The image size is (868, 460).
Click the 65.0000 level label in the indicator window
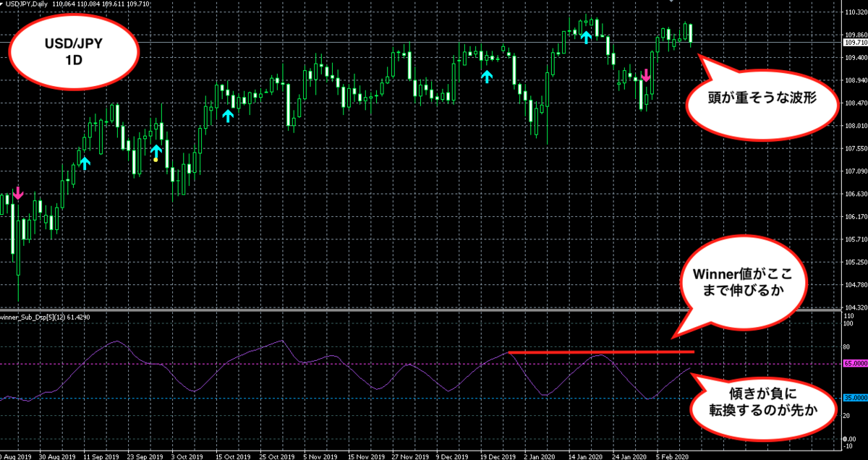(x=855, y=364)
